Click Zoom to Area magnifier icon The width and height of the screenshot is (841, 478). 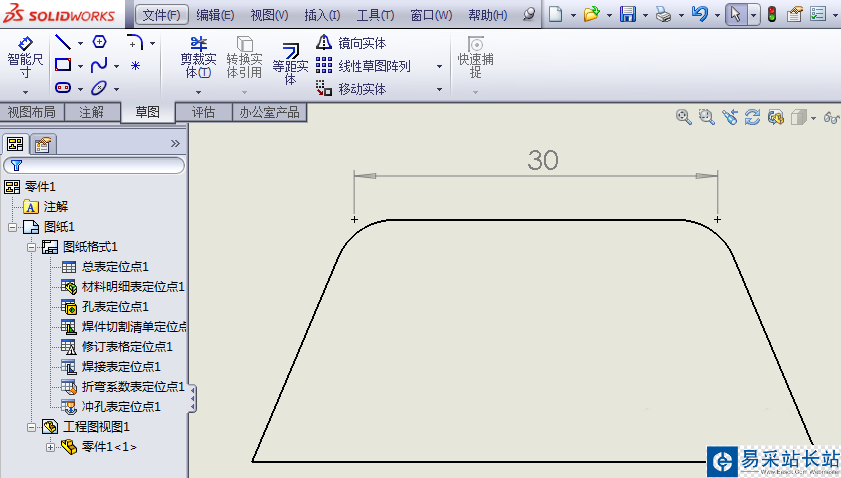[x=706, y=117]
